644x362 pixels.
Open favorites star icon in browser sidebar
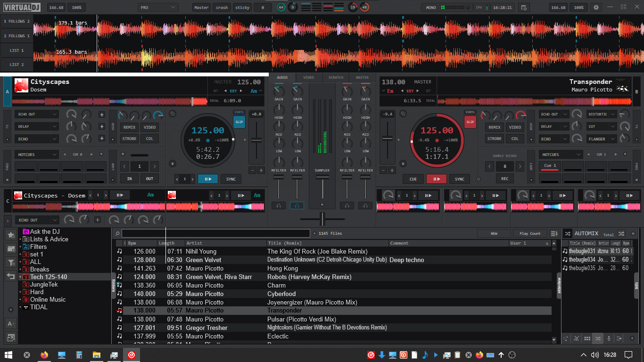[10, 235]
